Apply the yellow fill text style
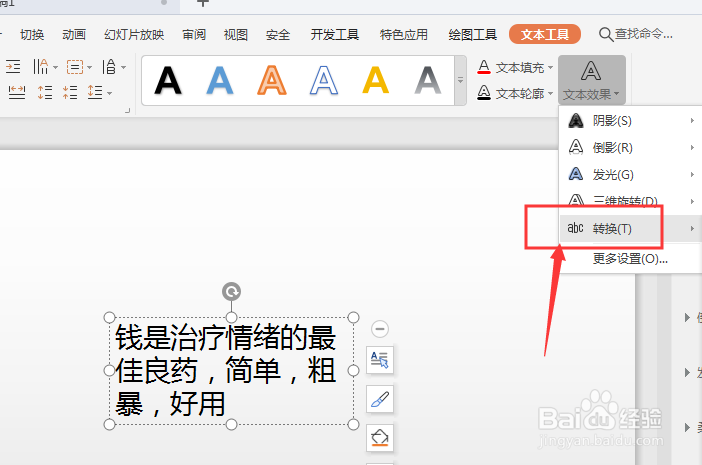The width and height of the screenshot is (702, 465). coord(376,81)
